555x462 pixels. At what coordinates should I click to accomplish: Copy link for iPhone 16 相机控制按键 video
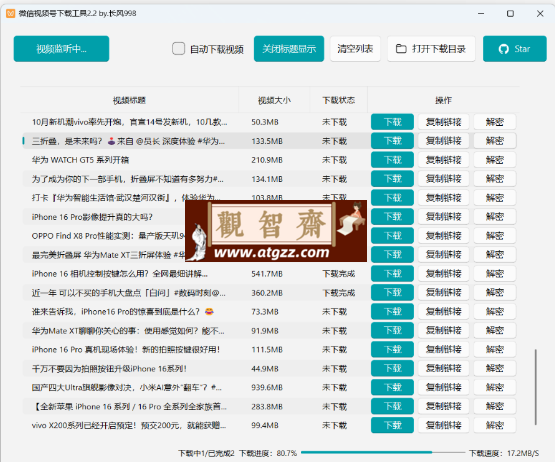(x=444, y=274)
